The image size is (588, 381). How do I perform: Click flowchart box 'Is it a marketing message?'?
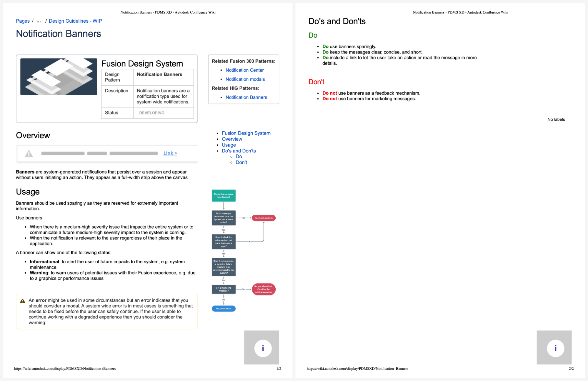(224, 290)
